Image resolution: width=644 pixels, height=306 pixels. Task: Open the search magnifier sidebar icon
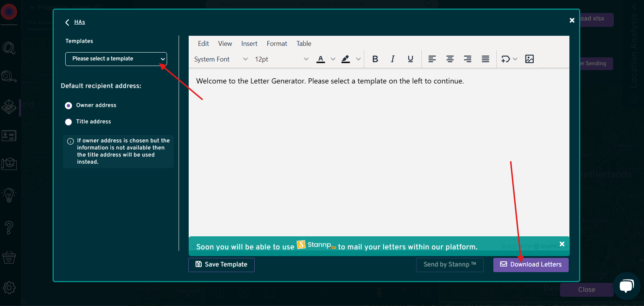coord(9,48)
